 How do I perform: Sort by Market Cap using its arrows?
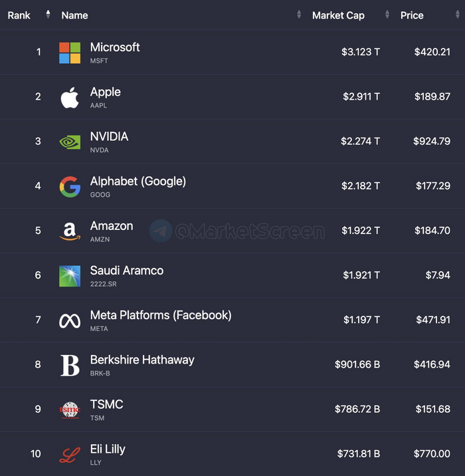pos(387,15)
